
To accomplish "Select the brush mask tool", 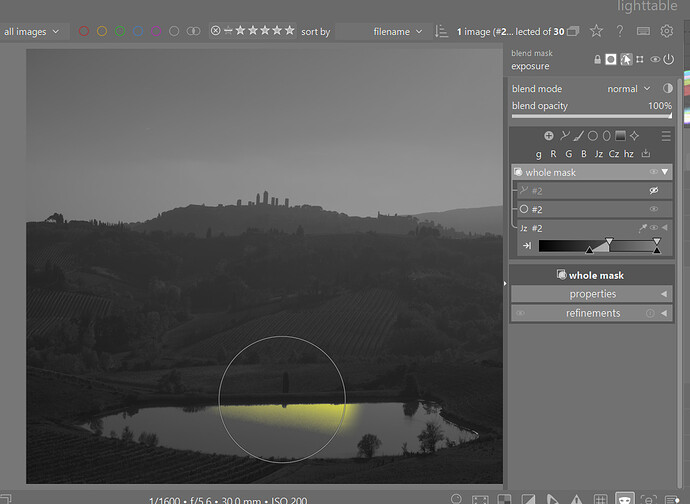I will tap(579, 136).
